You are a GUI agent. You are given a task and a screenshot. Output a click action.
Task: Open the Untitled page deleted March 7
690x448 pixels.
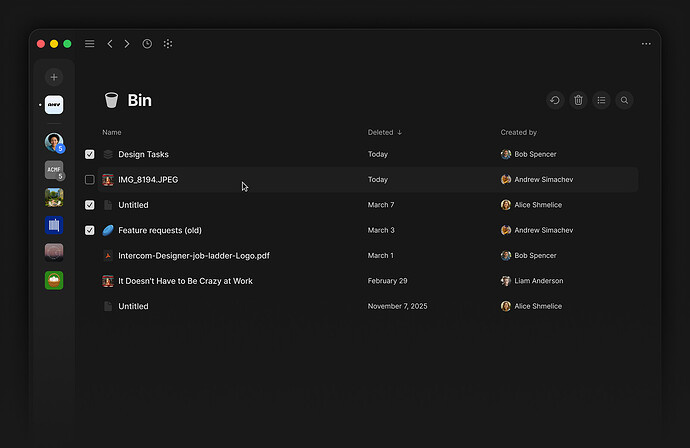point(133,205)
